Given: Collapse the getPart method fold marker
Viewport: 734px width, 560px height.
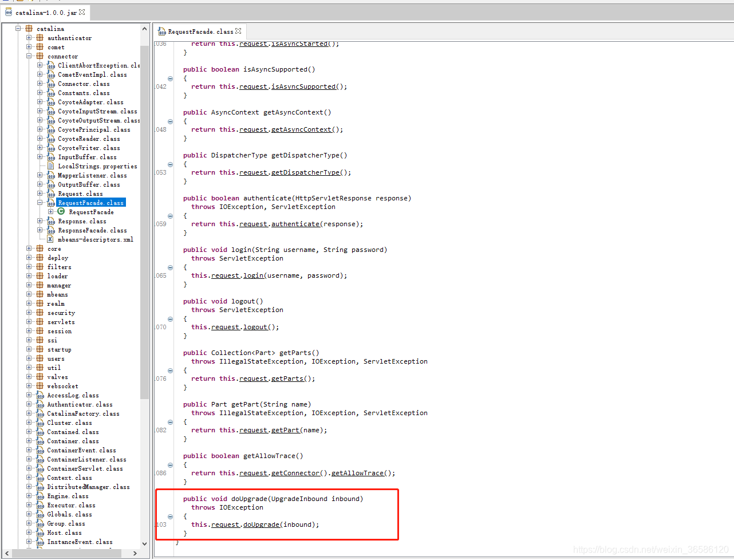Looking at the screenshot, I should pos(170,422).
